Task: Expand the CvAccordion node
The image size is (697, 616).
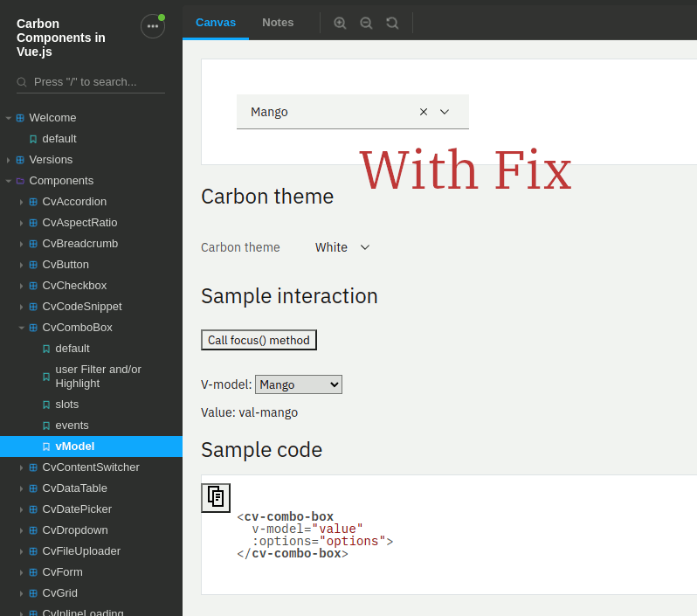Action: point(21,202)
